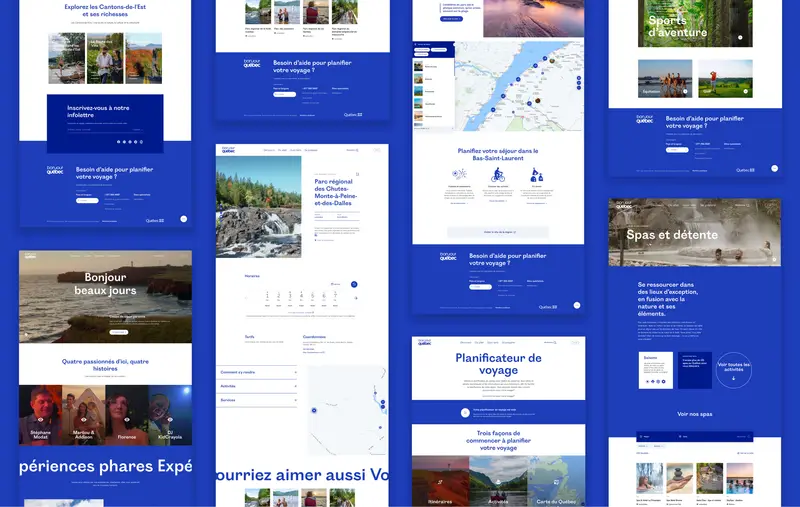Screen dimensions: 800x507
Task: Click leftmost blue pin on Parc régional map
Action: pyautogui.click(x=314, y=410)
